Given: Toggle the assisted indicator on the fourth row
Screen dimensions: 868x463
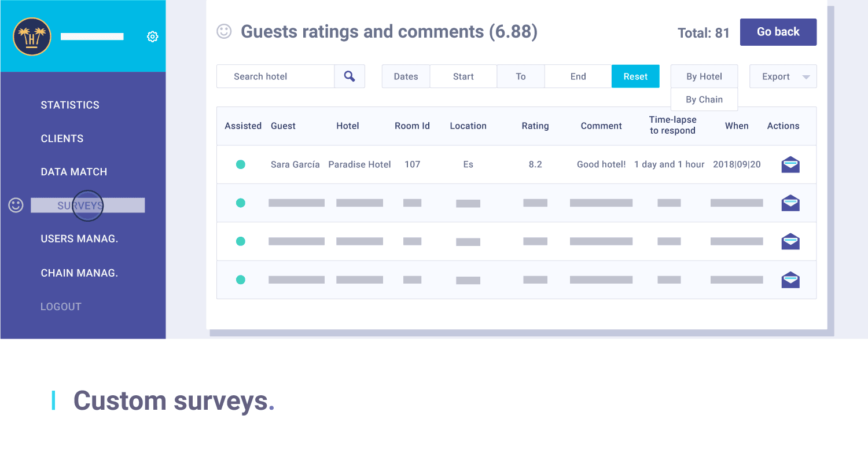Looking at the screenshot, I should pos(241,280).
